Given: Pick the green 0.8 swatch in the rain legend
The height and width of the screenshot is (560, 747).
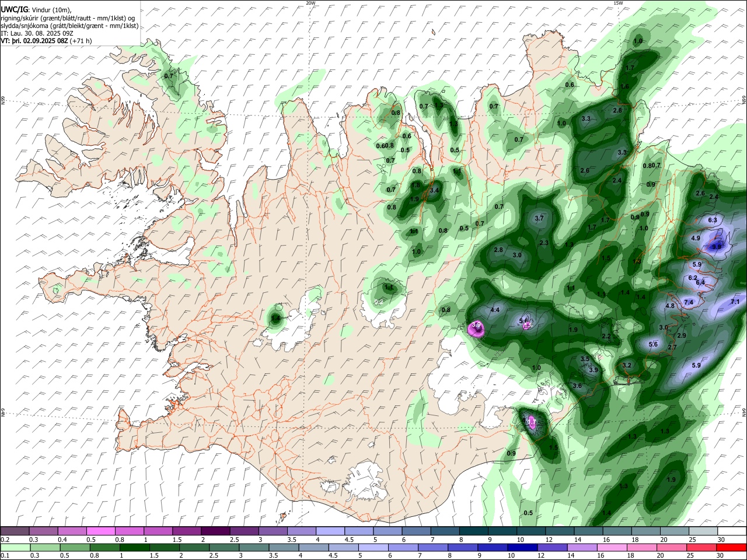Looking at the screenshot, I should (x=104, y=548).
